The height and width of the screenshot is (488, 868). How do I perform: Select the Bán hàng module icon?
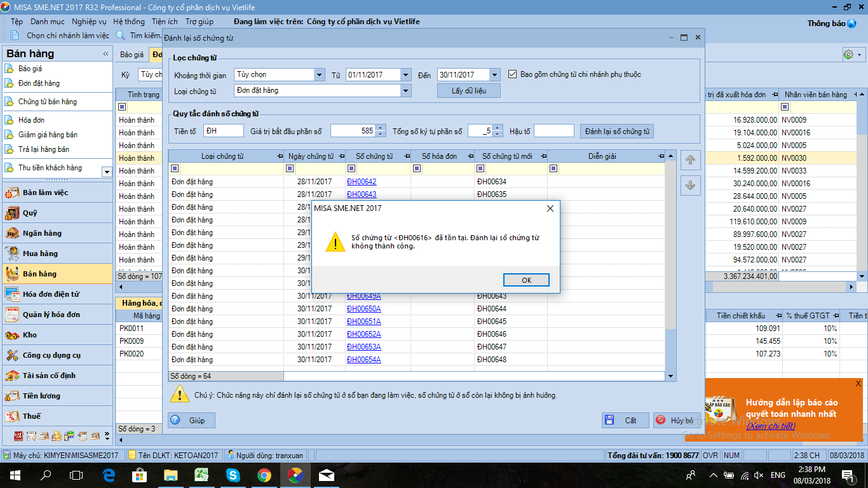click(12, 274)
